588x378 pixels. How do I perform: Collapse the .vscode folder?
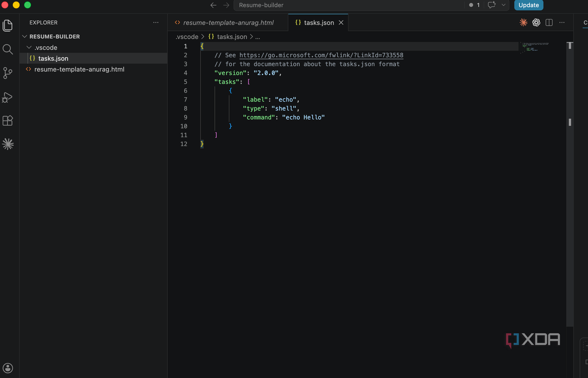tap(94, 47)
